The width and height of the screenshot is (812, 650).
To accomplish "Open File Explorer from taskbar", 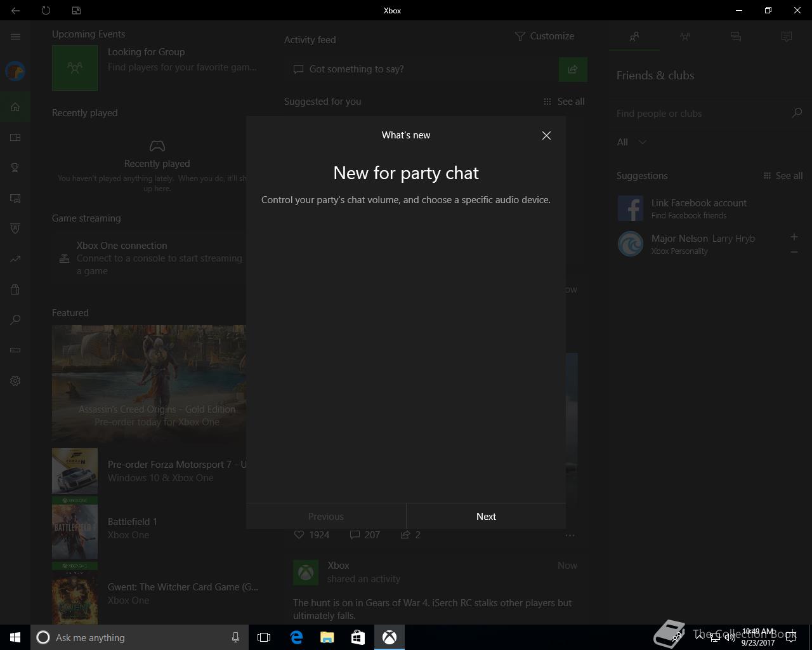I will click(x=327, y=637).
